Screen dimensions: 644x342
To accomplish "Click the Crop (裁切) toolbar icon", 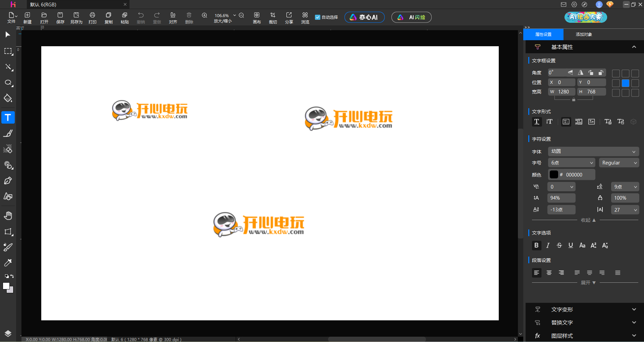I will [x=273, y=18].
